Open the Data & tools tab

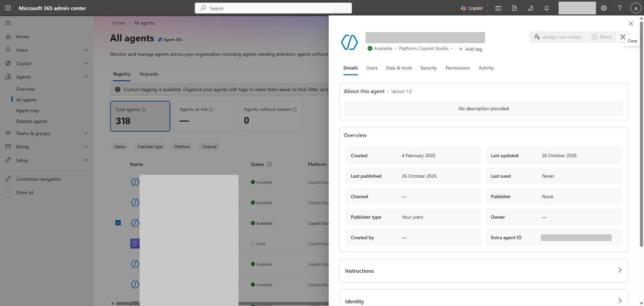click(399, 68)
